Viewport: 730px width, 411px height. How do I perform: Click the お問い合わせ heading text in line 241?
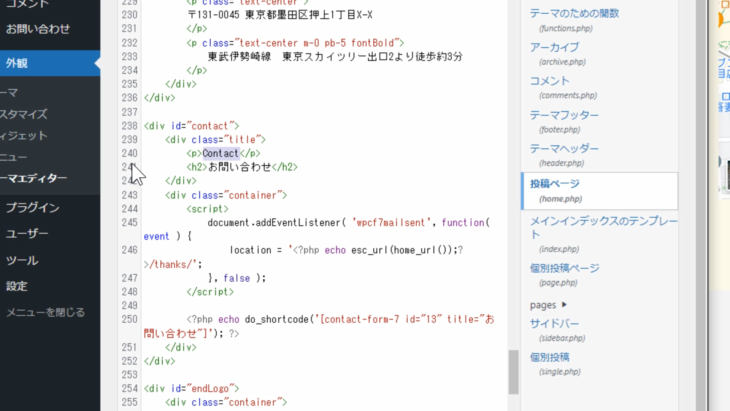click(x=240, y=167)
